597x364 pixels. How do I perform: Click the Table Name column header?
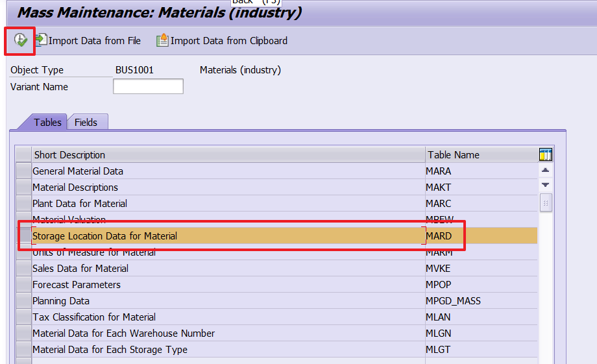[480, 155]
